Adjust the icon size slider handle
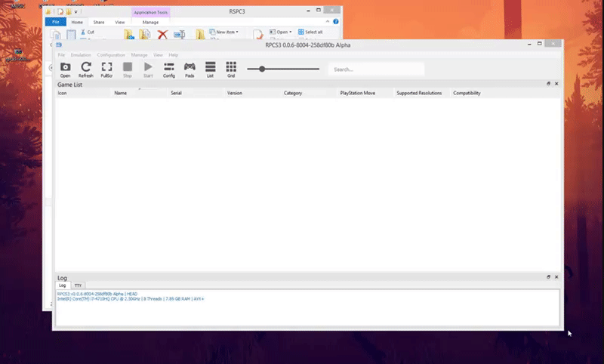Image resolution: width=604 pixels, height=364 pixels. [262, 69]
